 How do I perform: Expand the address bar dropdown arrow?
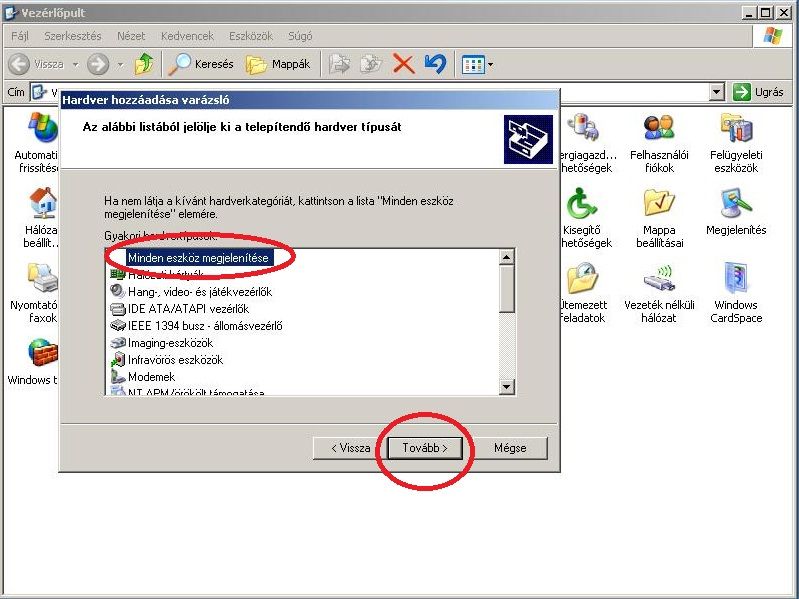(716, 92)
